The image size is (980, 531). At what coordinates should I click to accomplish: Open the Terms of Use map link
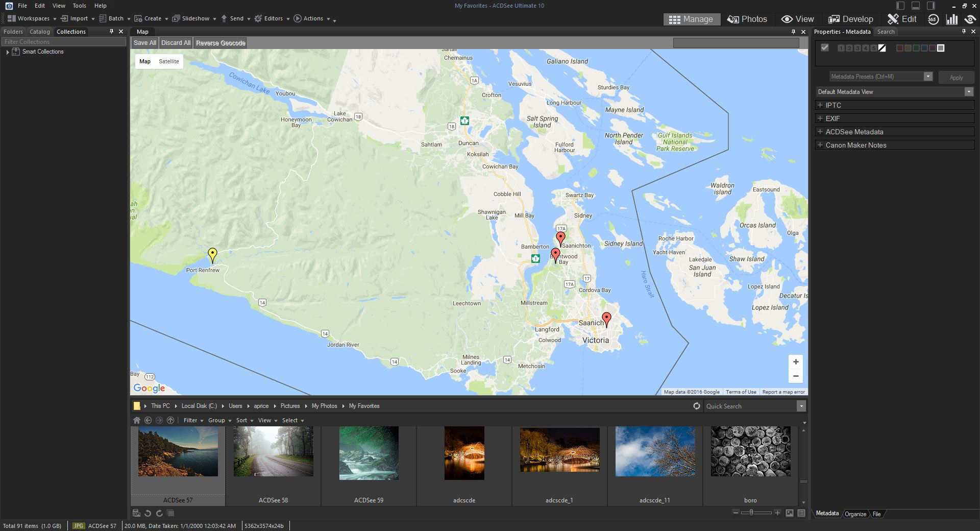pos(741,392)
